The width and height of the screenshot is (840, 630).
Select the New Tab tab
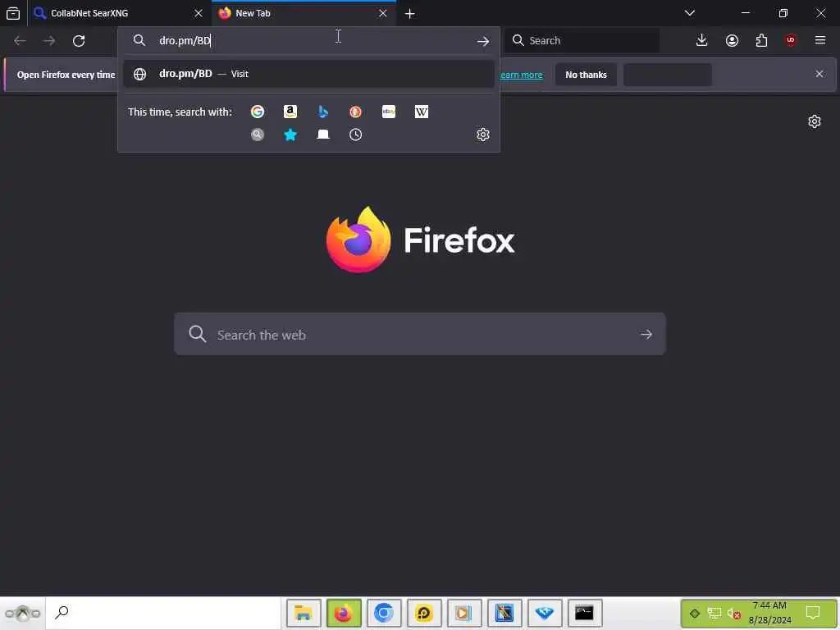pos(304,13)
